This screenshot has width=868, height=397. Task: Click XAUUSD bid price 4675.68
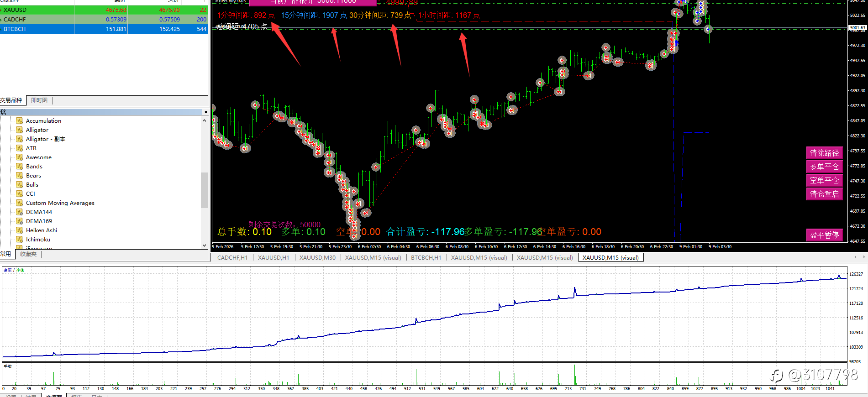tap(116, 10)
